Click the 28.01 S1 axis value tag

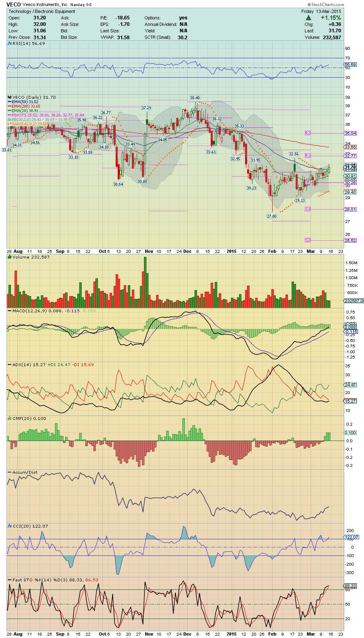tap(350, 209)
